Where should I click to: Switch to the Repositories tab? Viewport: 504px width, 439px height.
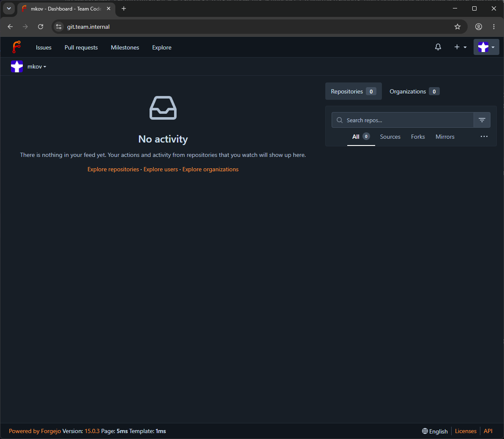(353, 91)
